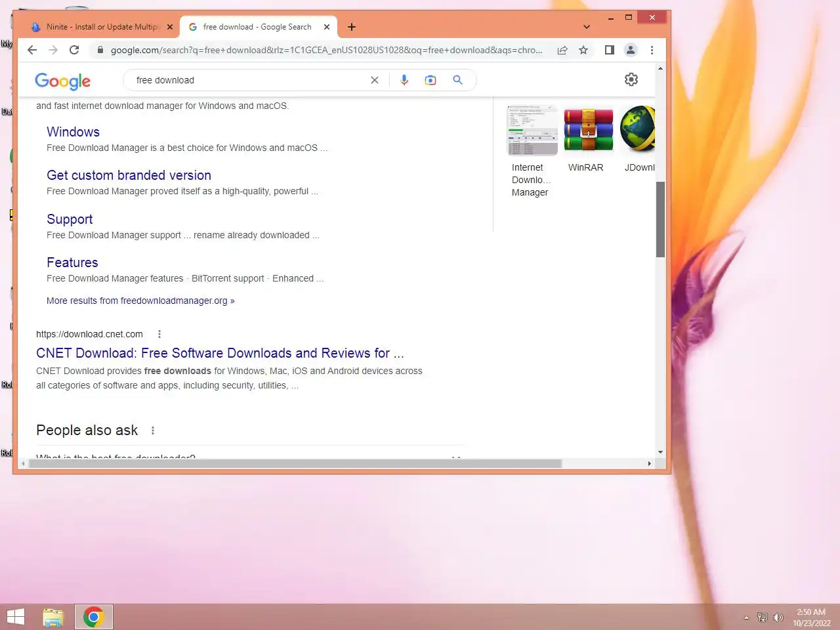840x630 pixels.
Task: Open Google search settings gear
Action: [631, 79]
